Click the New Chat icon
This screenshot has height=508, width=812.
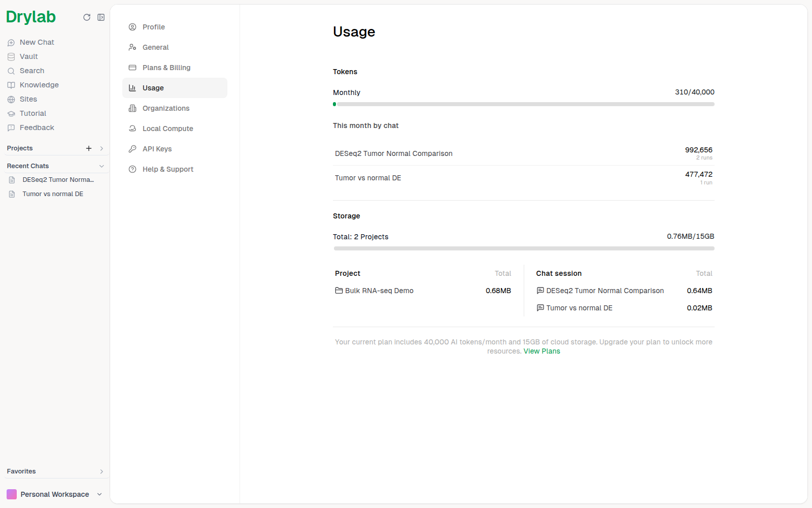(11, 43)
